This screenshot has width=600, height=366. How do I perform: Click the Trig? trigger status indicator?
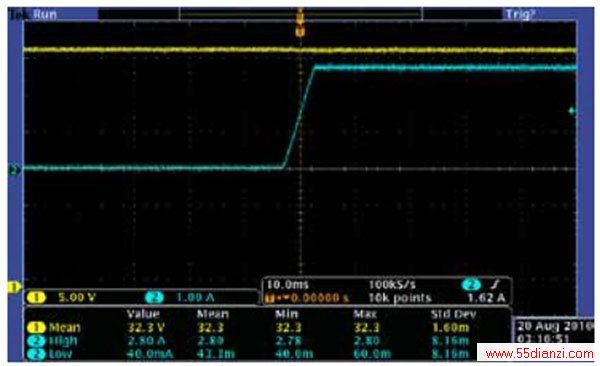click(520, 15)
